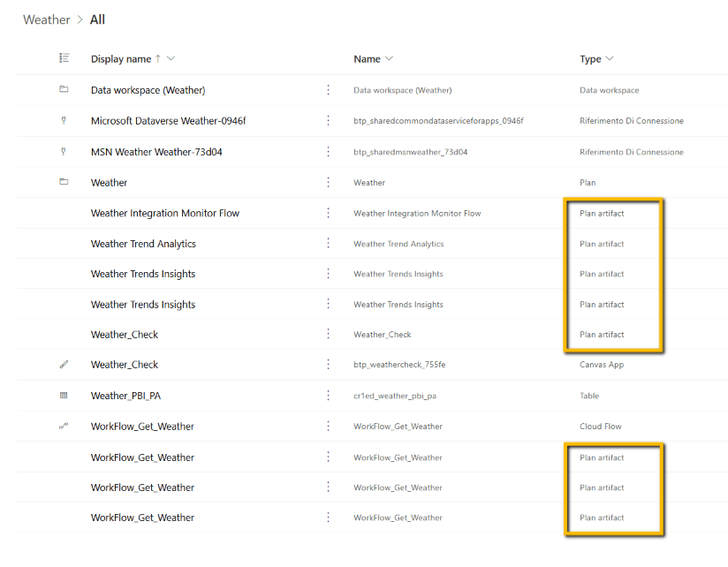The height and width of the screenshot is (567, 728).
Task: Open the Type column filter dropdown
Action: pos(610,59)
